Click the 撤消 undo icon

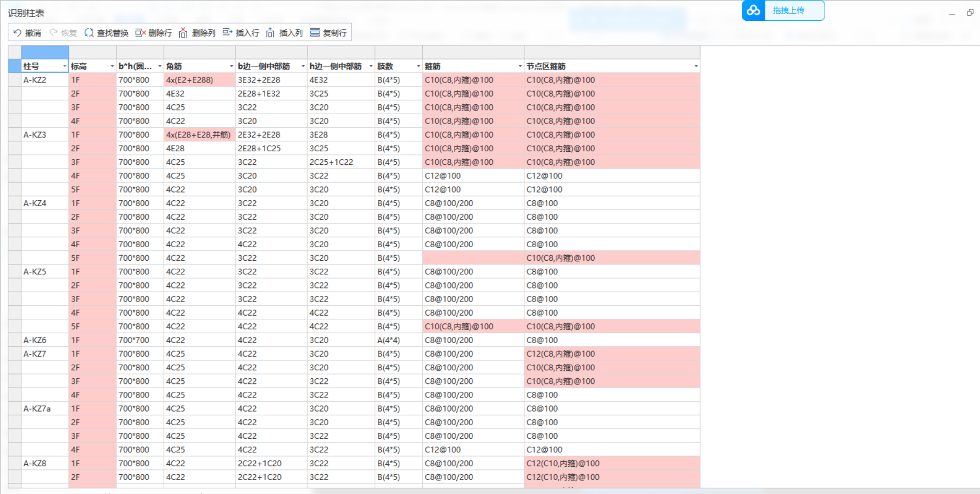click(x=17, y=33)
